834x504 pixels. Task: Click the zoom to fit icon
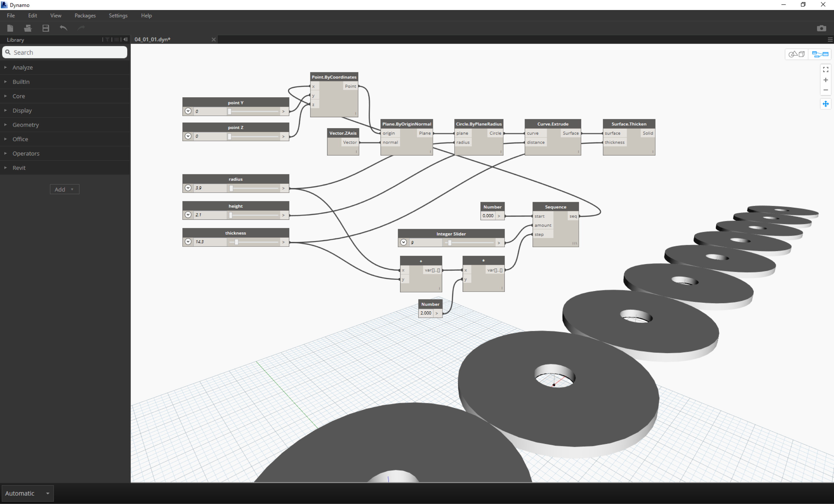pos(826,69)
